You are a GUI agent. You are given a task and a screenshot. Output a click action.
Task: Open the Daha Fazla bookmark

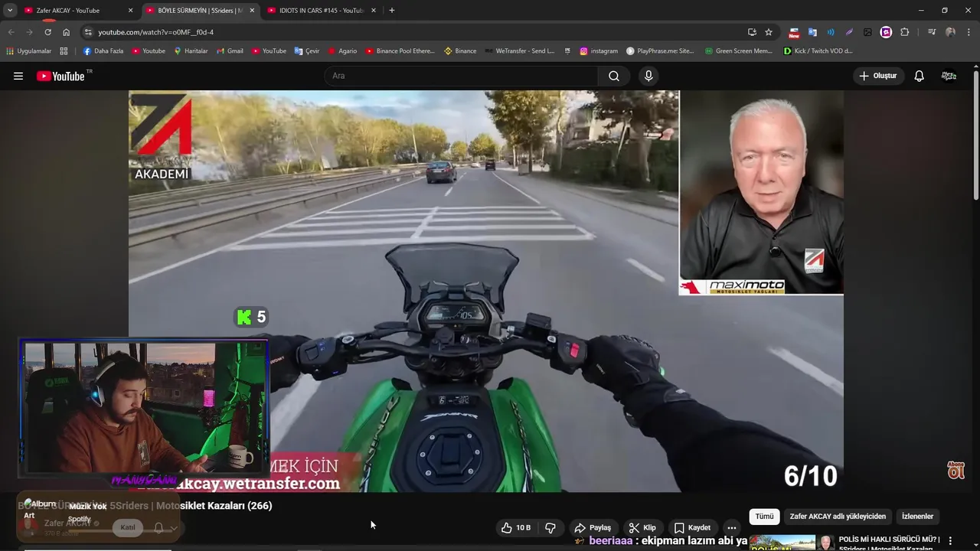point(103,51)
